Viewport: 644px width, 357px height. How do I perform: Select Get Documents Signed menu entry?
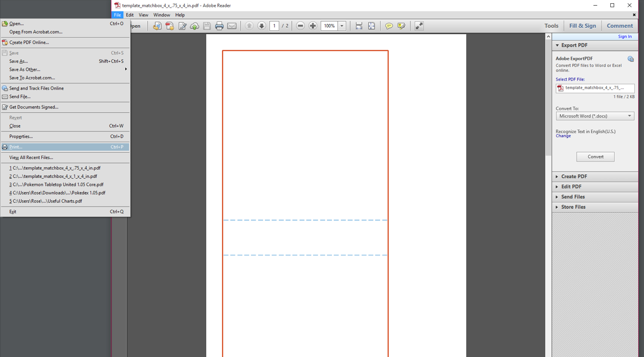pyautogui.click(x=65, y=107)
